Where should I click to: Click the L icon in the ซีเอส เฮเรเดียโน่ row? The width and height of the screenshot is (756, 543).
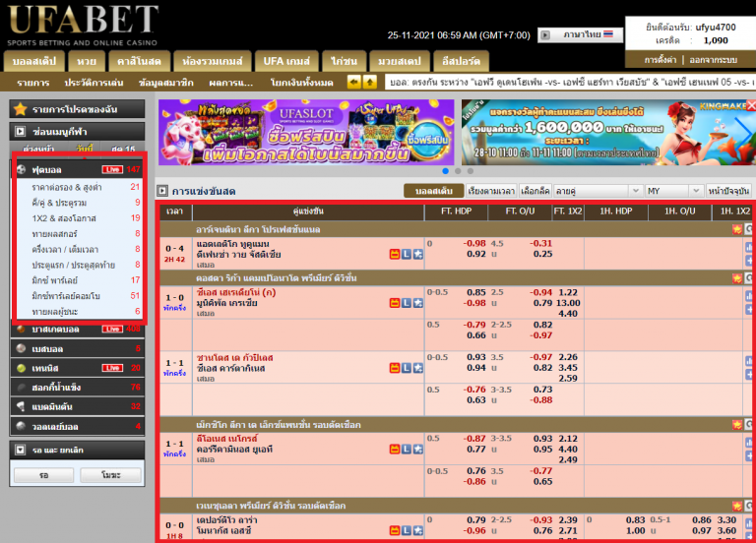pyautogui.click(x=407, y=303)
